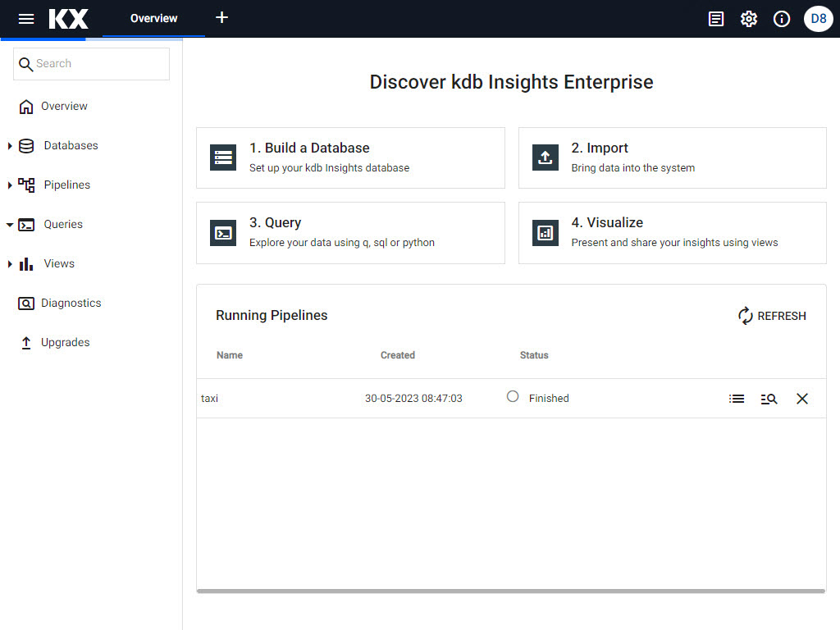
Task: Open the hamburger main menu
Action: tap(25, 19)
